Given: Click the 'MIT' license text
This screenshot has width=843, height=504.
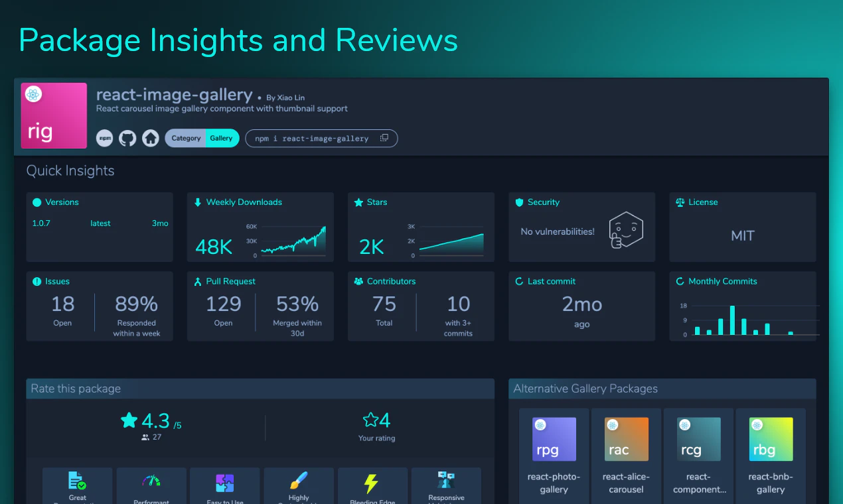Looking at the screenshot, I should [x=743, y=235].
